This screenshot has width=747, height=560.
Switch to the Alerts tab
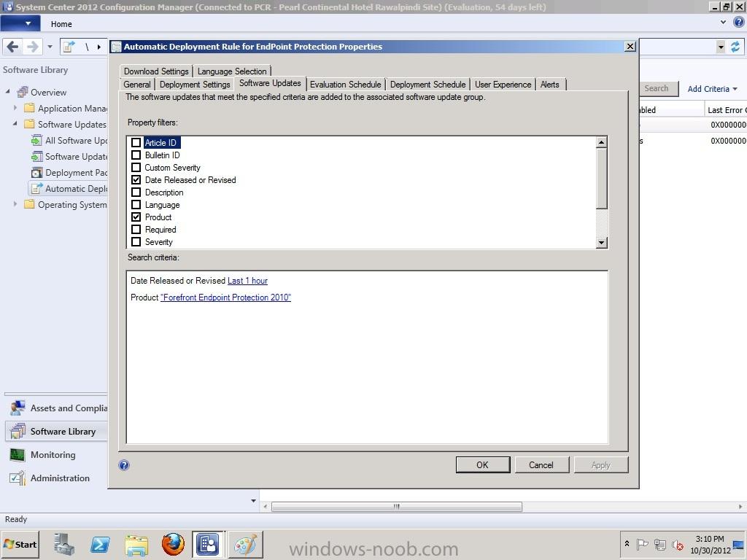pyautogui.click(x=550, y=85)
